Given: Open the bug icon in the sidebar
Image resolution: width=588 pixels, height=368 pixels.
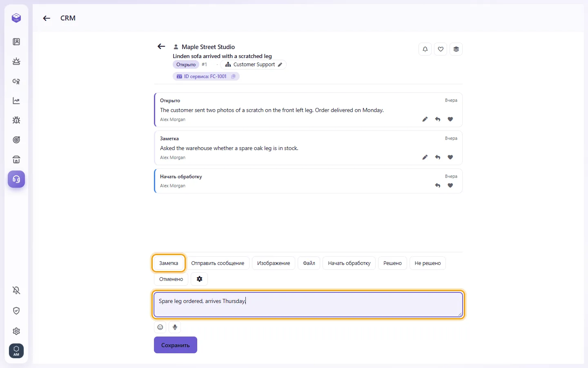Looking at the screenshot, I should pyautogui.click(x=16, y=120).
